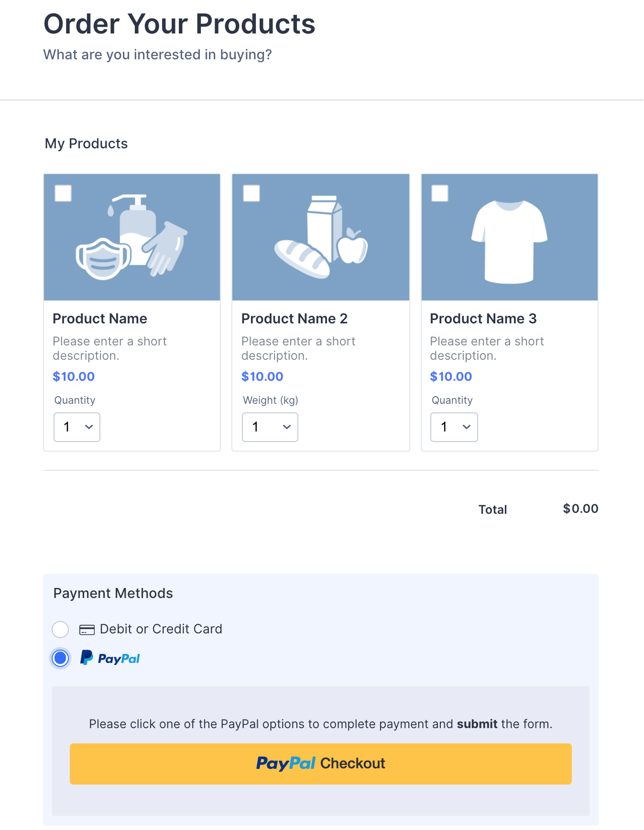Check the box for Product Name 3
This screenshot has height=830, width=644.
[x=440, y=193]
